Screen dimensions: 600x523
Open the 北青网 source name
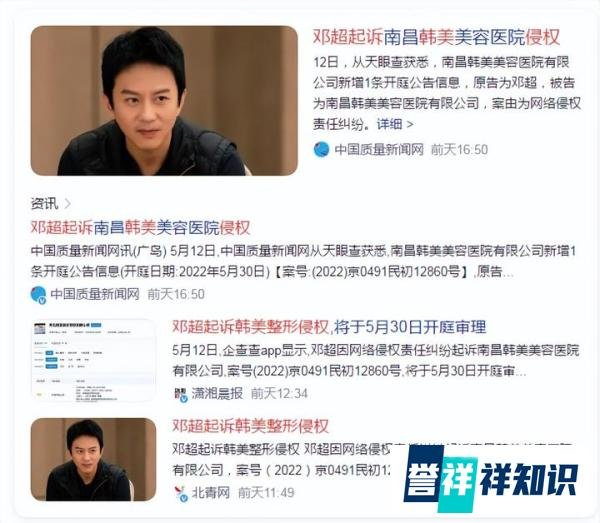click(x=211, y=492)
